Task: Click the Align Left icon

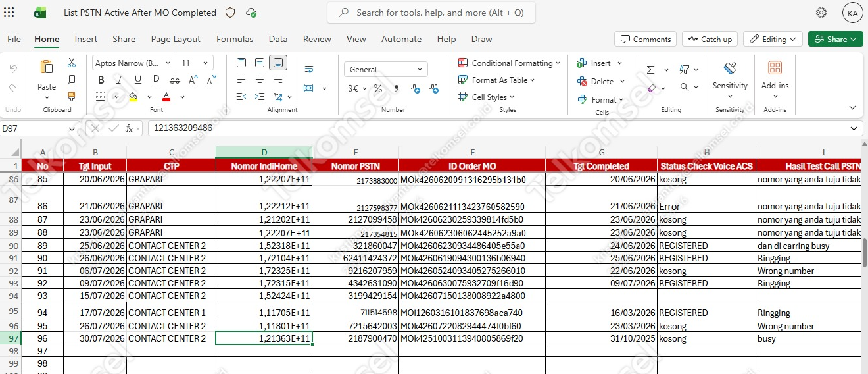Action: click(x=241, y=80)
